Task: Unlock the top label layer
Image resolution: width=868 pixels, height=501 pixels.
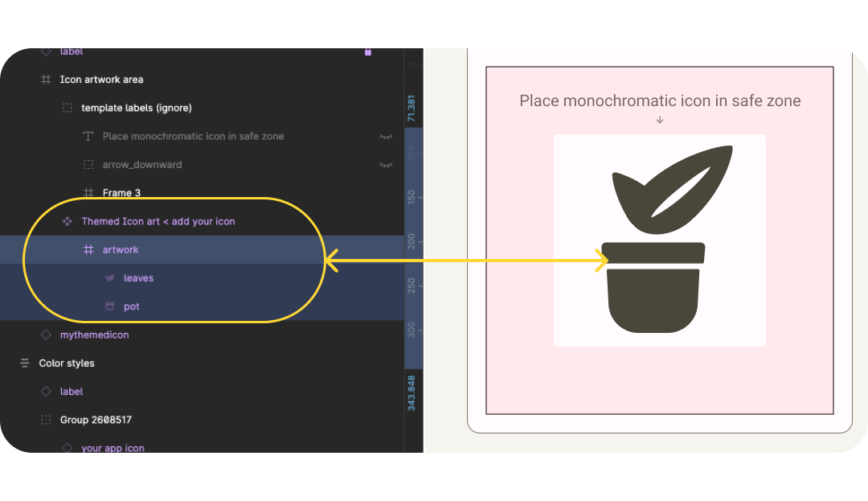Action: click(368, 52)
